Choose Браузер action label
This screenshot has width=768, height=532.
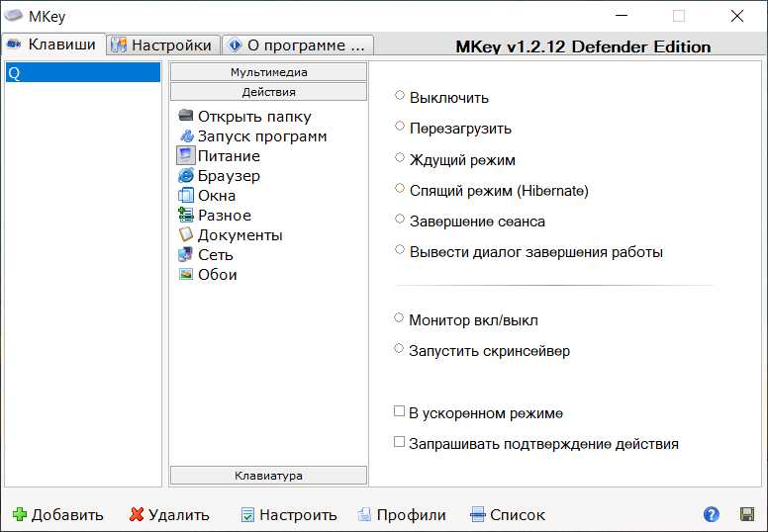[229, 176]
